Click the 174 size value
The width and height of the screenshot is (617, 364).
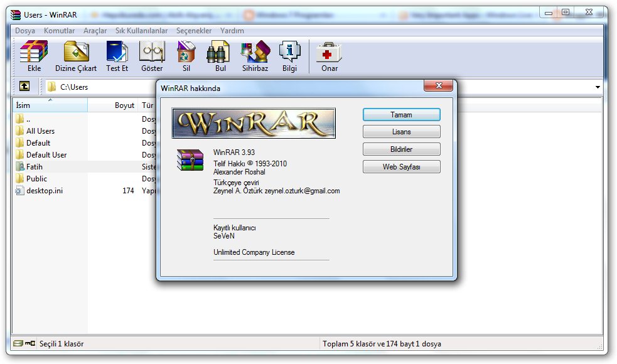pos(128,190)
